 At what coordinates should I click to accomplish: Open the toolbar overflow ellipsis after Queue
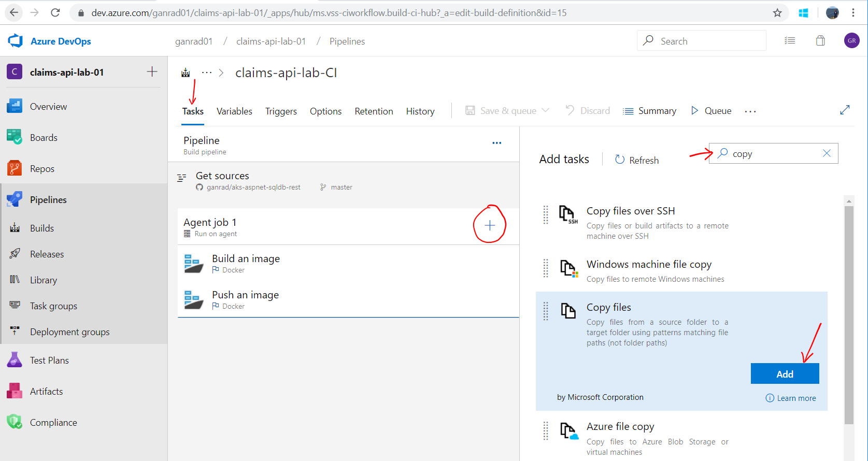point(750,111)
